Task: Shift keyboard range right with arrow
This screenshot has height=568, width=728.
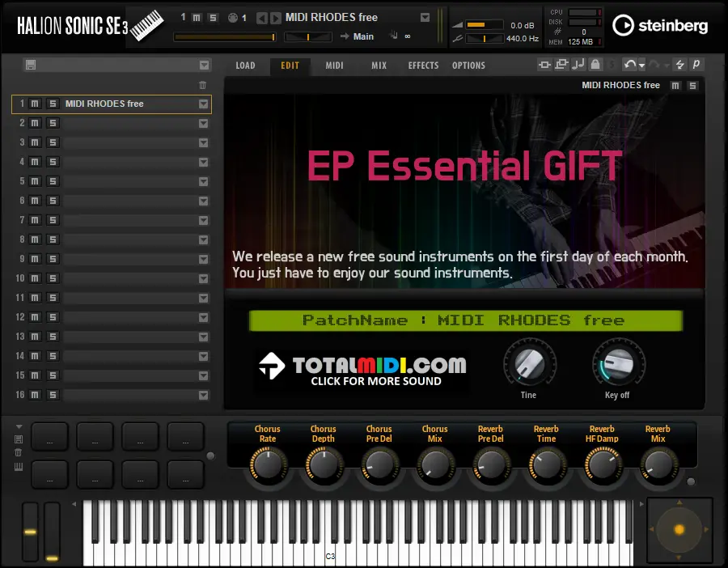Action: pyautogui.click(x=641, y=504)
